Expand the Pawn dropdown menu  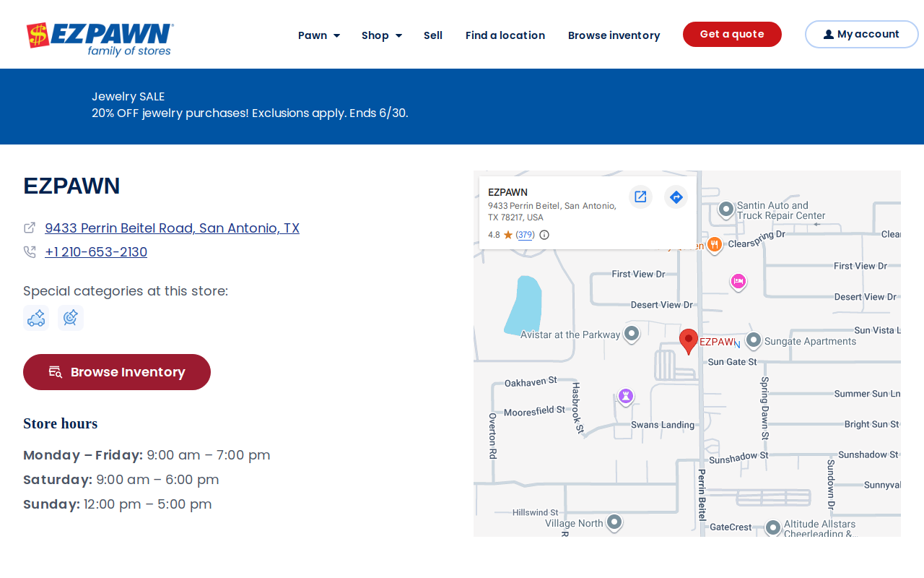click(319, 35)
